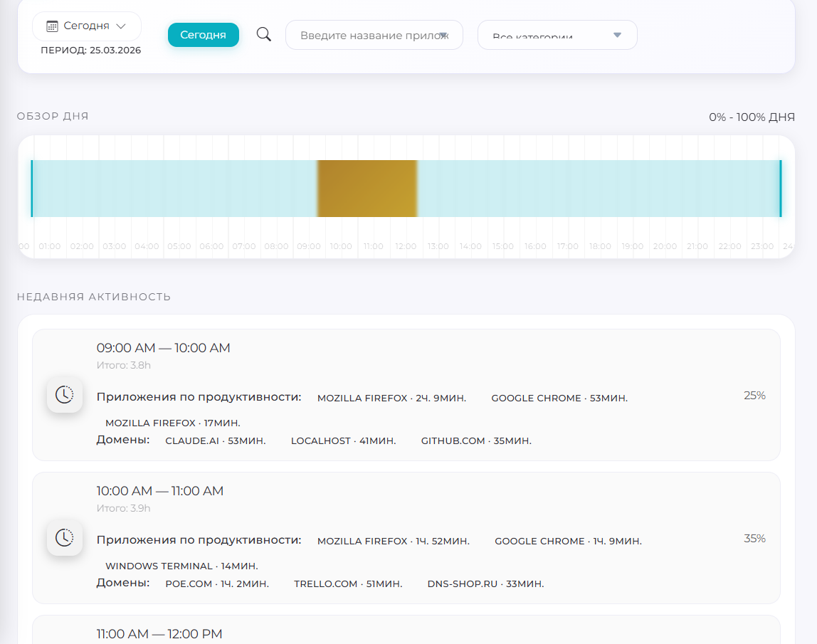Click DNS-SHOP.RU · 33МИН. domain
Viewport: 817px width, 644px height.
[485, 584]
